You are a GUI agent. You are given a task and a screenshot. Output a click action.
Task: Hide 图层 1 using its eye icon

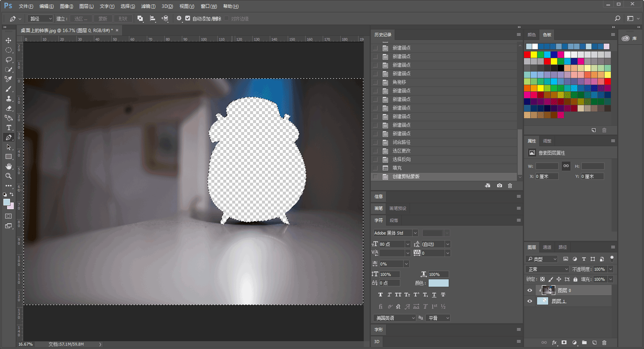coord(530,301)
